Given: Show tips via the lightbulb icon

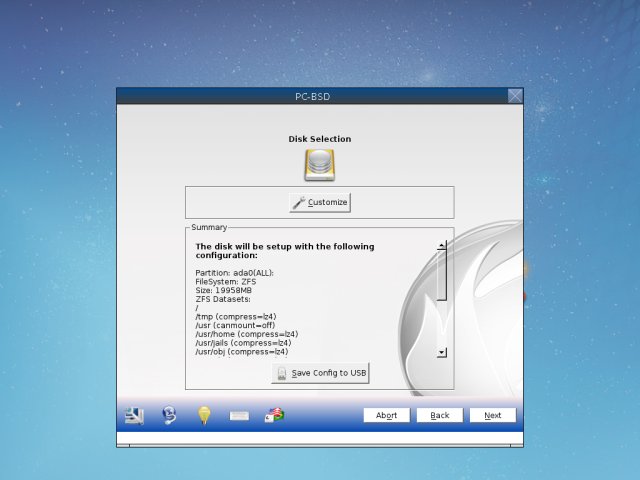Looking at the screenshot, I should tap(204, 416).
